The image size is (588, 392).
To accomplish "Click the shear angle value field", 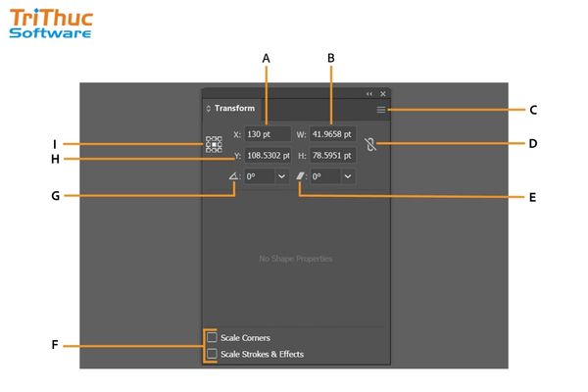I will point(324,176).
